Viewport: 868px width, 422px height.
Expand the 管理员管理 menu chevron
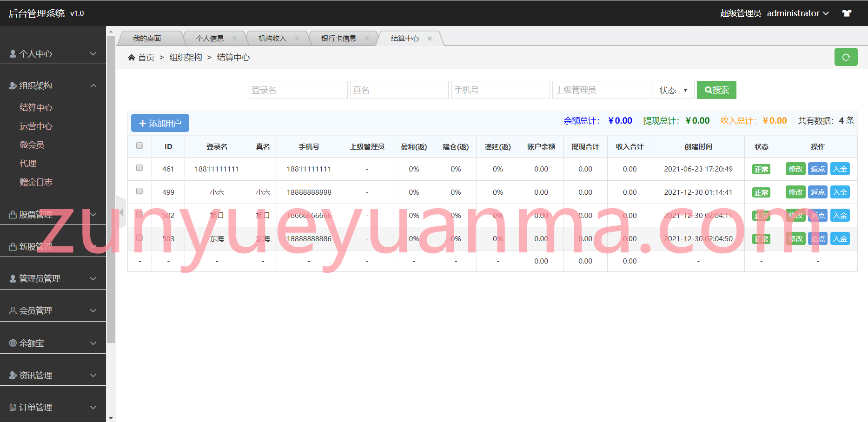pos(93,278)
